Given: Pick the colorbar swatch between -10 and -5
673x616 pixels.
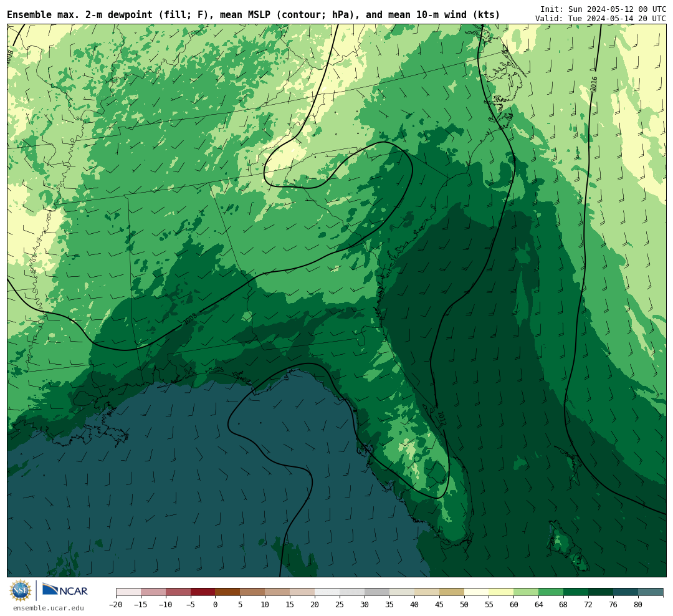Looking at the screenshot, I should pos(178,592).
